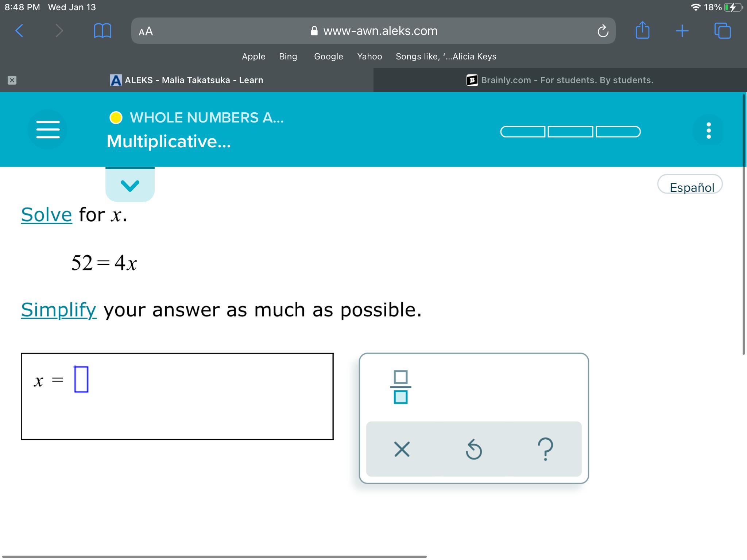
Task: Switch to the Brainly.com tab
Action: coord(560,80)
